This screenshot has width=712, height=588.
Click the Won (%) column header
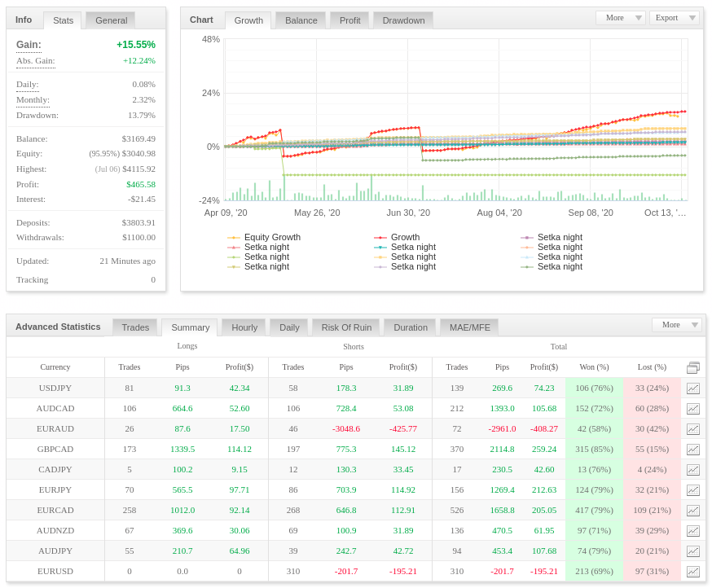[594, 366]
